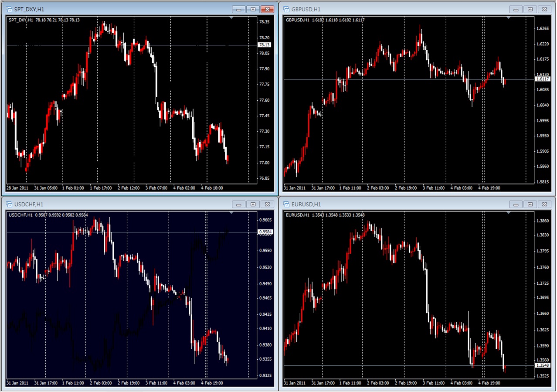Activate the USDCHF,H1 title bar text

[x=29, y=205]
